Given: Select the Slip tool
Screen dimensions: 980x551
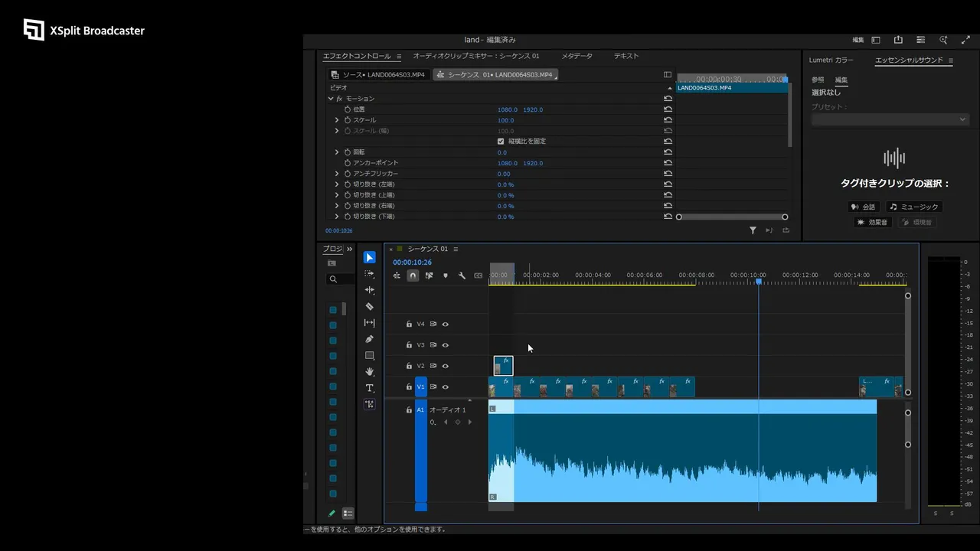Looking at the screenshot, I should (x=370, y=323).
